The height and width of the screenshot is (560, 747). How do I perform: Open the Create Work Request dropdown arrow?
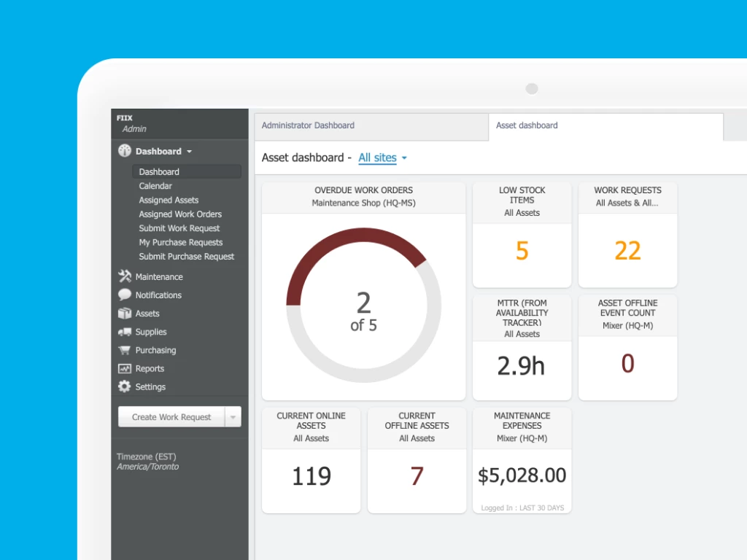click(233, 417)
